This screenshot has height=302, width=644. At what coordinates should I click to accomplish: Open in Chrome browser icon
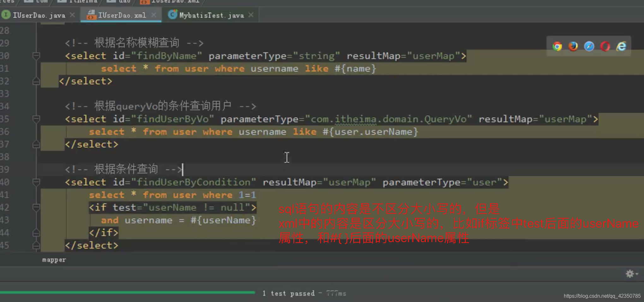557,46
